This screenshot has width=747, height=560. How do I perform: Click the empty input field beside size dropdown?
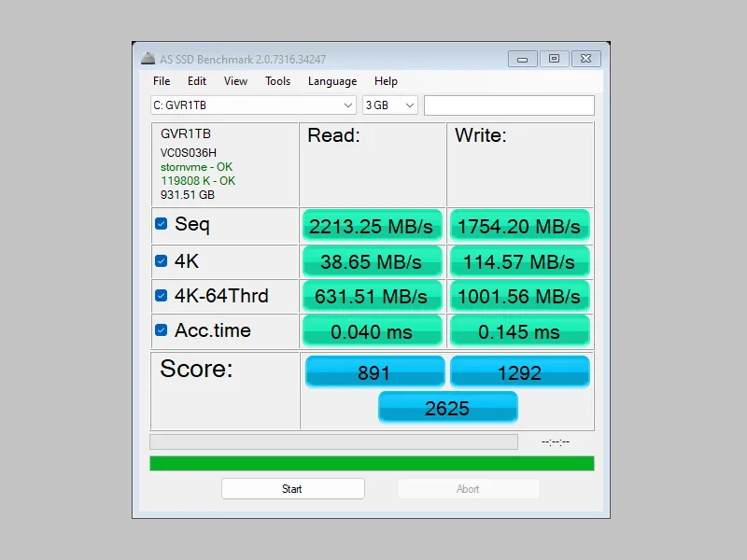click(509, 105)
